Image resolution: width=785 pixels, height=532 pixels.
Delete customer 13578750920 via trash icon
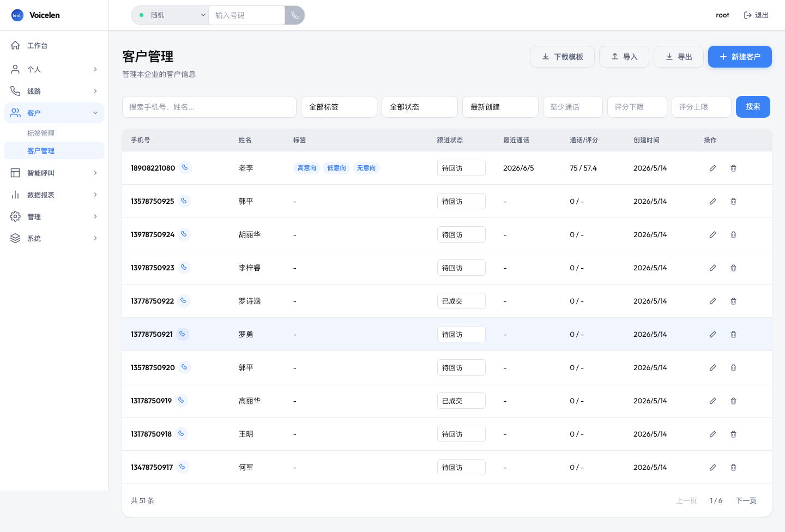pos(733,367)
